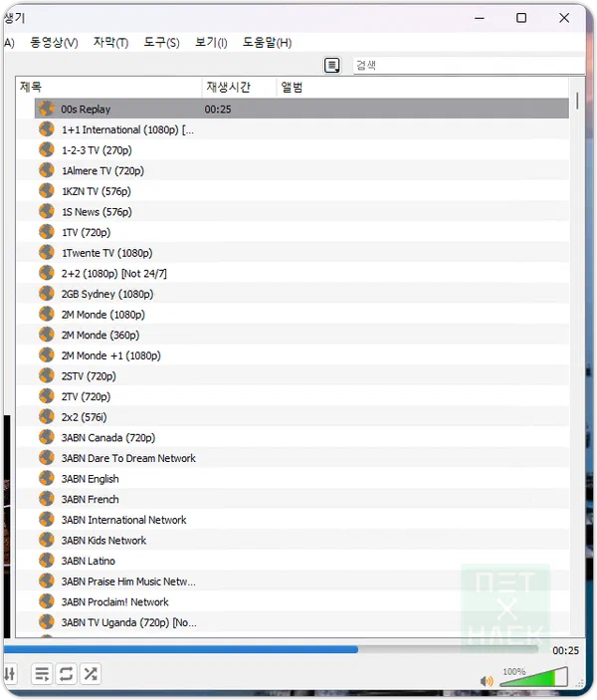Select 3ABN Proclaim! Network entry
Viewport: 597px width, 700px height.
click(x=301, y=601)
